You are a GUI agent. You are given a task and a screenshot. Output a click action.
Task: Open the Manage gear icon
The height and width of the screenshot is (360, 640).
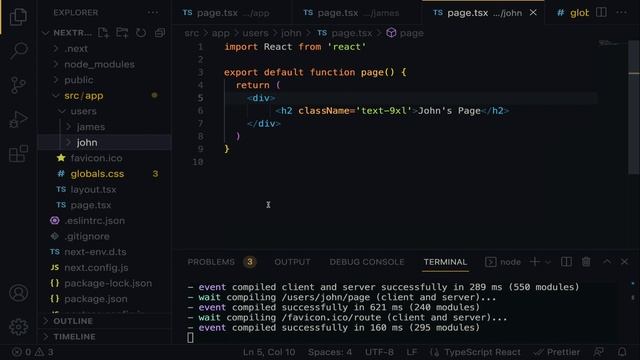(18, 327)
